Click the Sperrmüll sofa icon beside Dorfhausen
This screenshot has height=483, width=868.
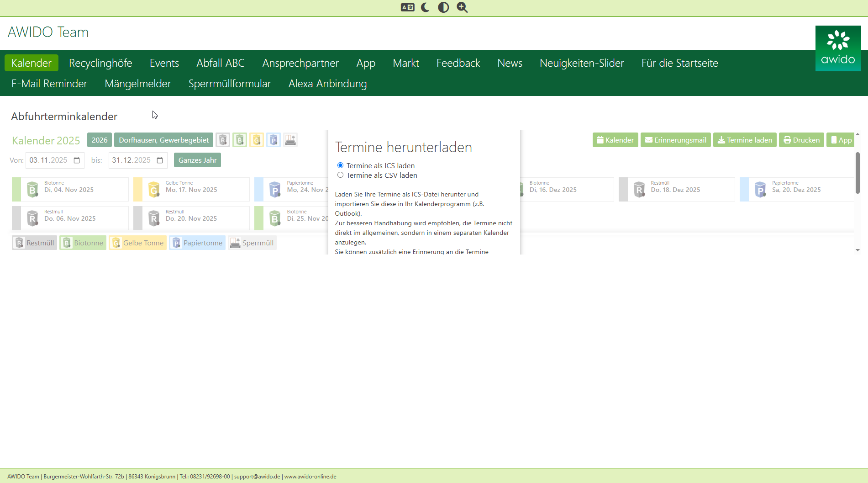point(290,140)
